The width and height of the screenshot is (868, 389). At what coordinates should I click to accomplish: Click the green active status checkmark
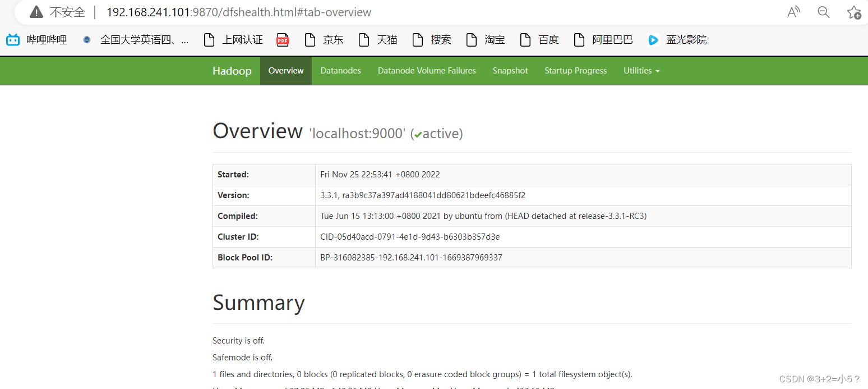[x=418, y=135]
